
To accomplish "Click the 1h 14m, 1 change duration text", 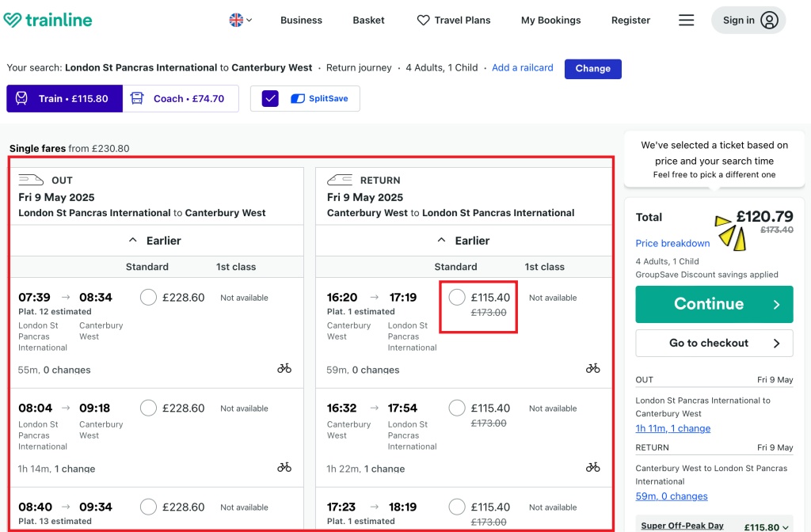I will click(x=56, y=469).
